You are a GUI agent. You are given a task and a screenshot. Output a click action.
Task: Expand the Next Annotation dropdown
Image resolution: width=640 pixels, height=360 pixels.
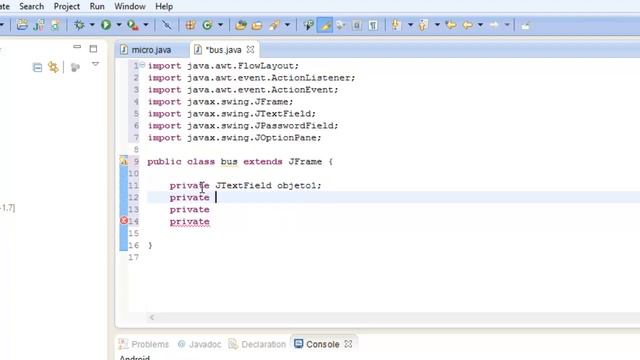410,25
